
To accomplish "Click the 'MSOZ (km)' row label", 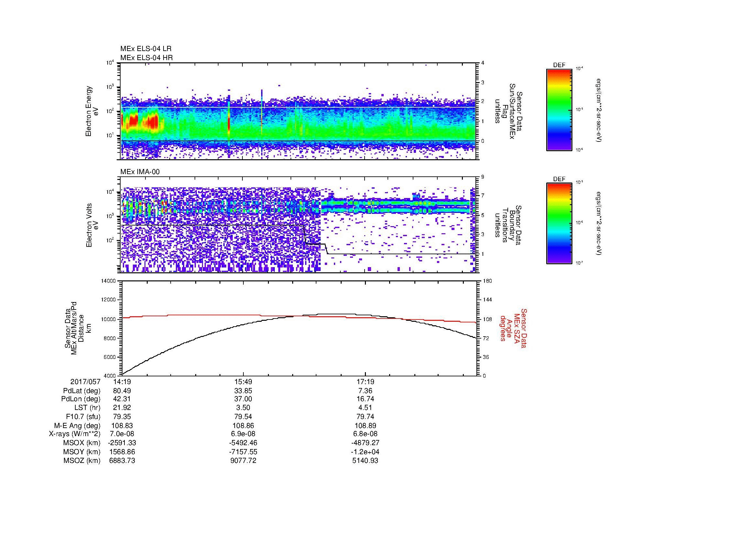I will tap(82, 461).
